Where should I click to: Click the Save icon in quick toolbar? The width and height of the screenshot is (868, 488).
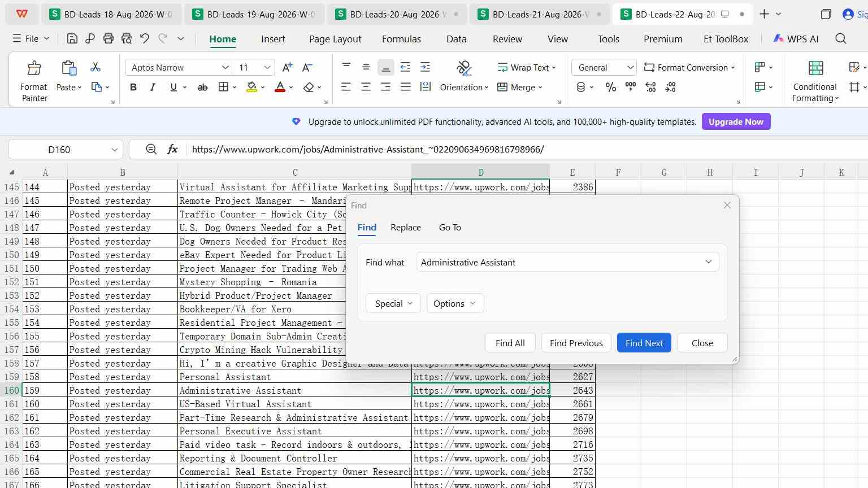[x=72, y=38]
